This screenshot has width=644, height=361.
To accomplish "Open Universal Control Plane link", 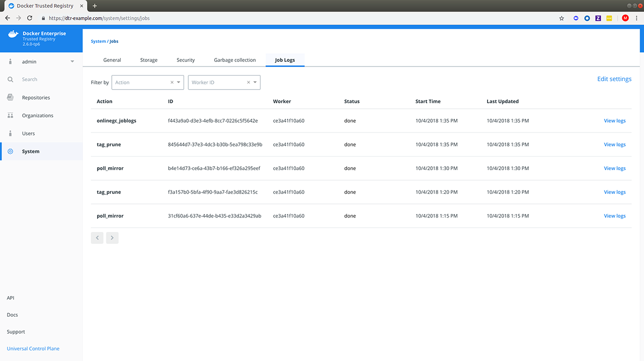I will coord(33,348).
